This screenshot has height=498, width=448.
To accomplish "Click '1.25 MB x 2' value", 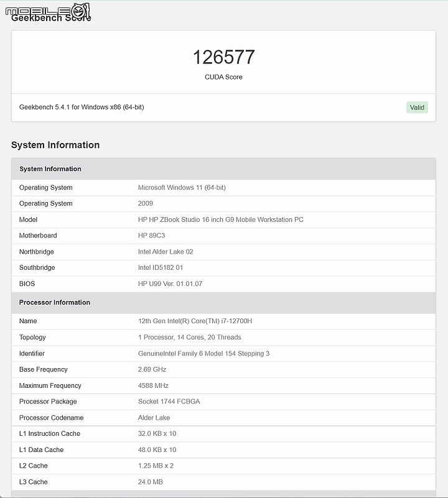I will (156, 466).
